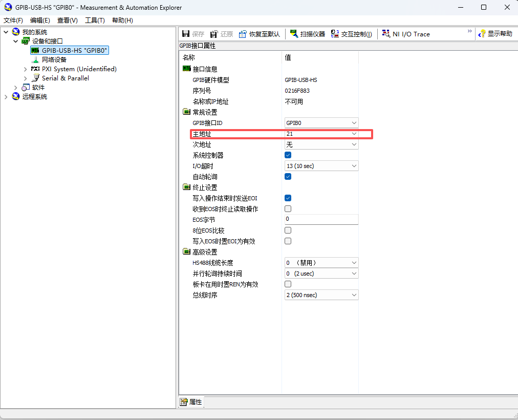The image size is (518, 420).
Task: Select the 网络设备 tree item label
Action: tap(54, 60)
